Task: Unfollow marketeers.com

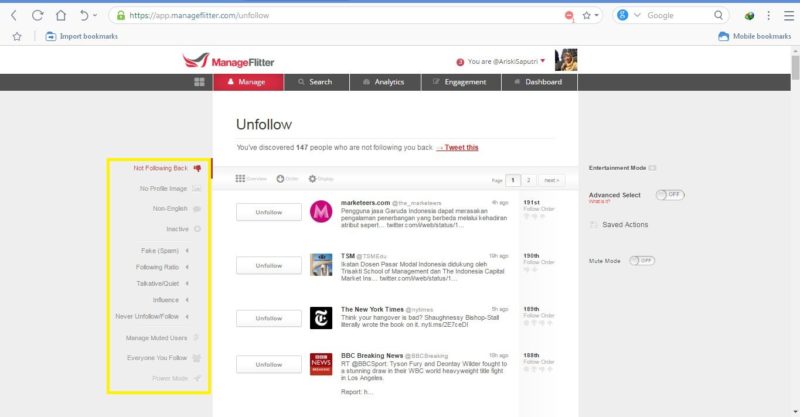Action: [269, 212]
